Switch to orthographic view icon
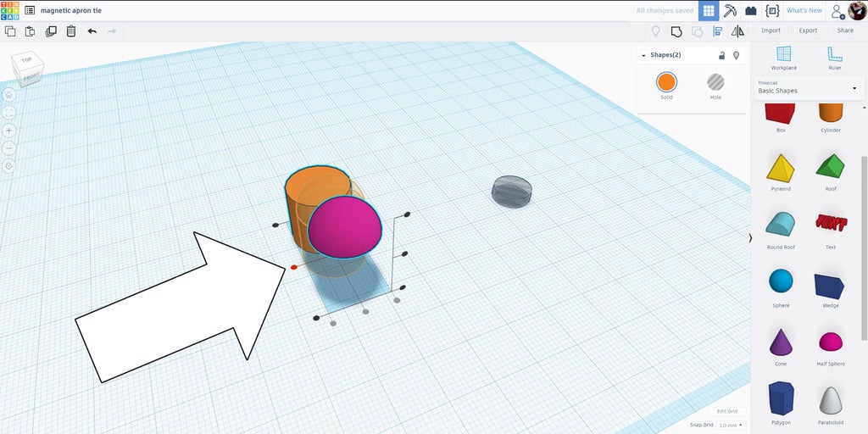 pyautogui.click(x=9, y=166)
